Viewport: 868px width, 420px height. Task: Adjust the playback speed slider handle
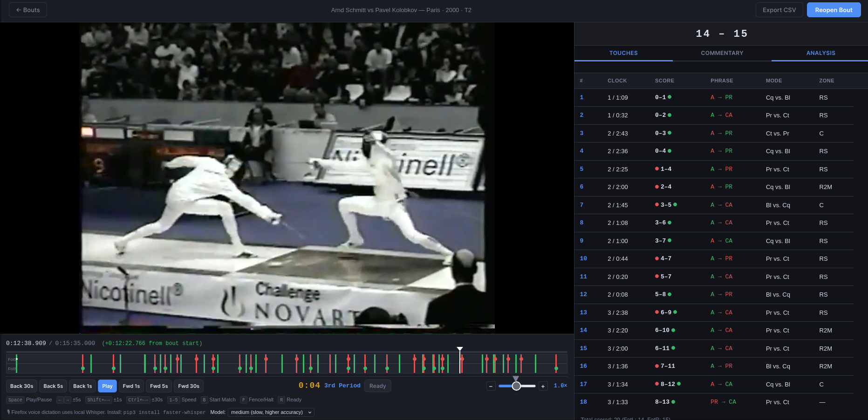pos(517,386)
